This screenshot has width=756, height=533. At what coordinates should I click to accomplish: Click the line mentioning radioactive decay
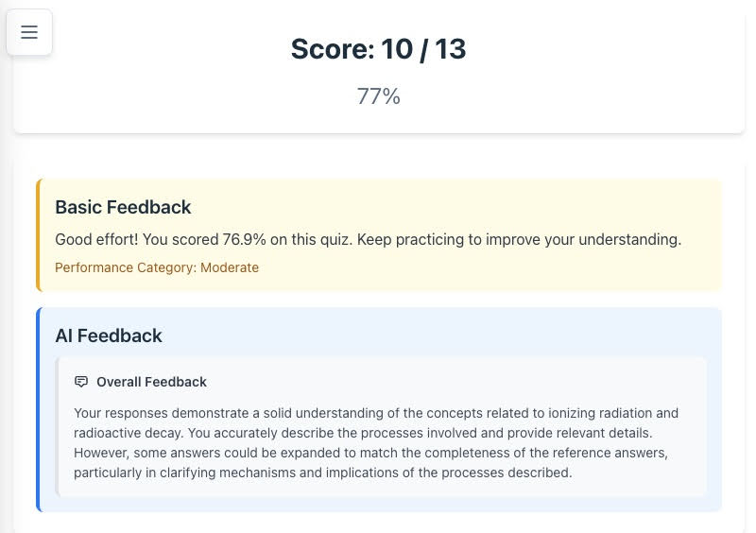coord(363,433)
